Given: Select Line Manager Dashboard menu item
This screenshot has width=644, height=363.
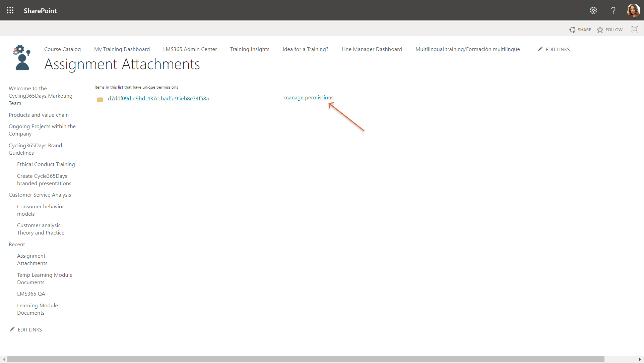Looking at the screenshot, I should point(372,49).
